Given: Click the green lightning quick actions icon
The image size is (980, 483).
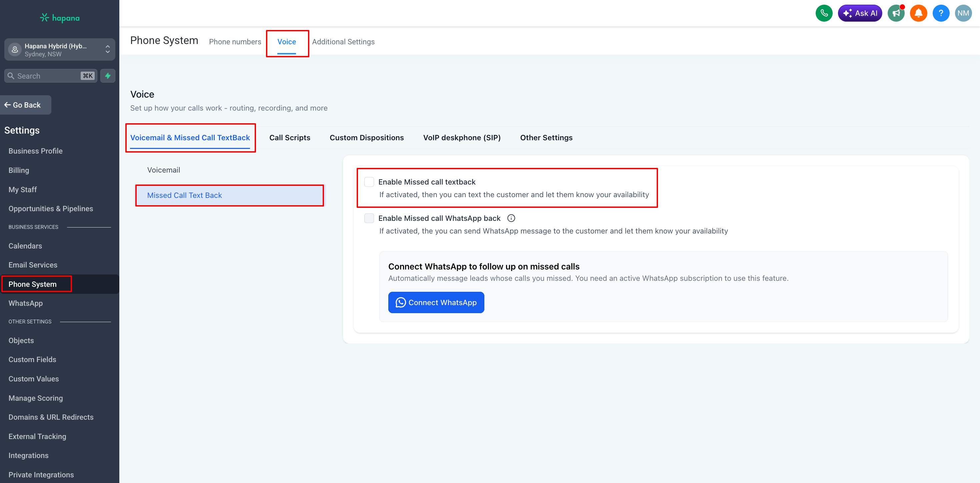Looking at the screenshot, I should click(108, 76).
